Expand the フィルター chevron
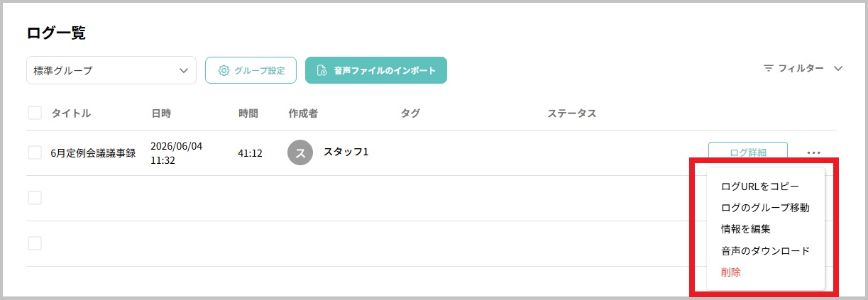The image size is (868, 300). click(838, 69)
